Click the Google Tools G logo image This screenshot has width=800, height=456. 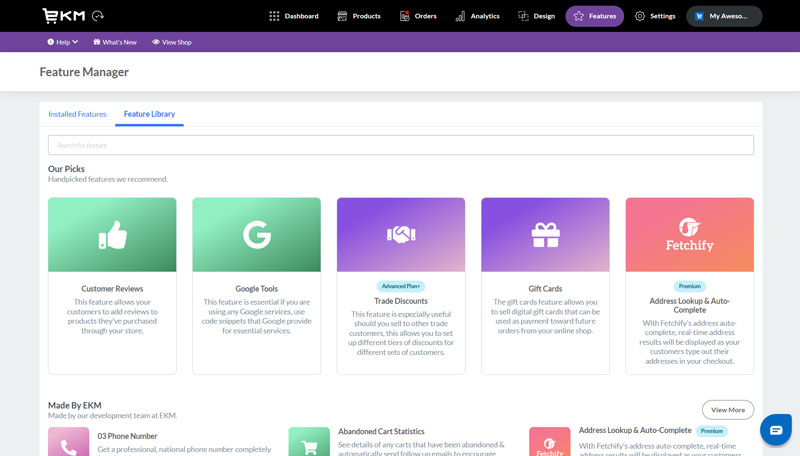(257, 235)
